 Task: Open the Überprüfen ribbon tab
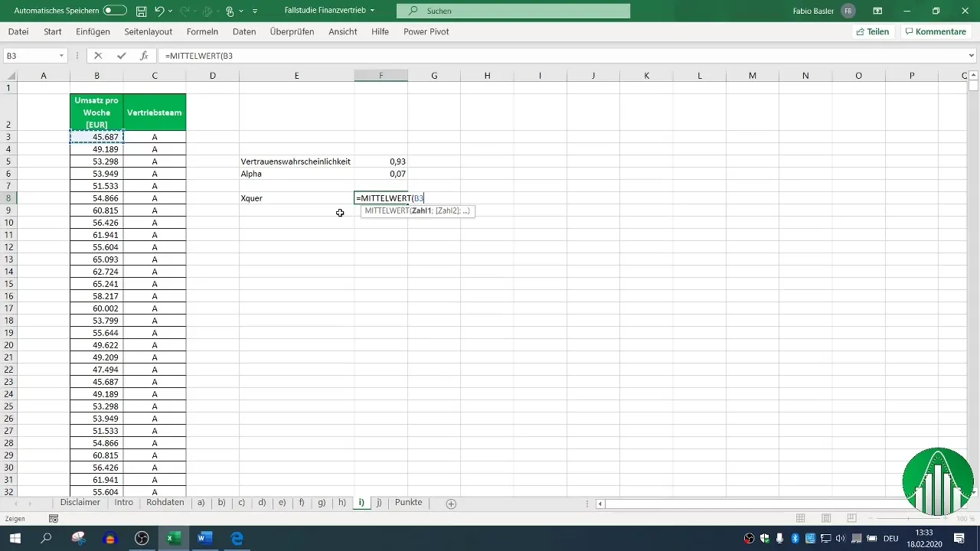tap(293, 31)
